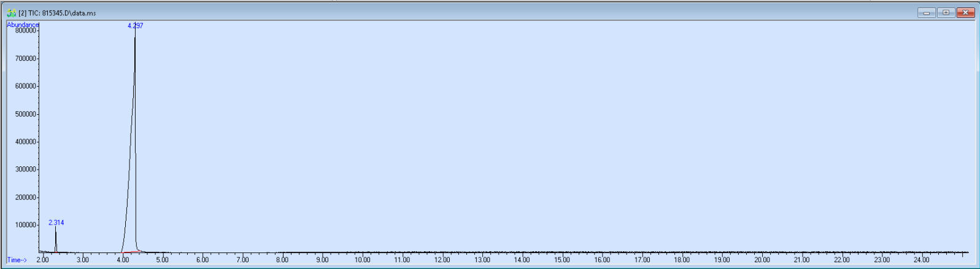The height and width of the screenshot is (269, 980).
Task: Click the 100000 abundance tick label
Action: pos(26,225)
